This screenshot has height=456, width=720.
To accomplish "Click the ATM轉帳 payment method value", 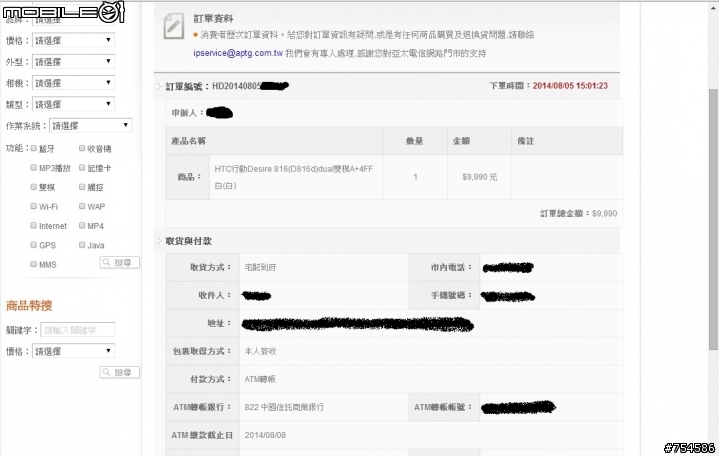I will [x=260, y=379].
